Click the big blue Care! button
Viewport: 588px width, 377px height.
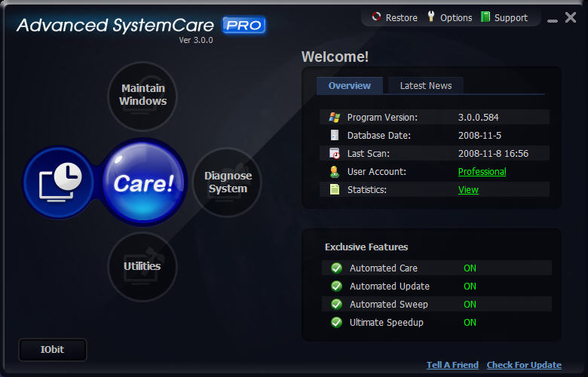tap(143, 182)
